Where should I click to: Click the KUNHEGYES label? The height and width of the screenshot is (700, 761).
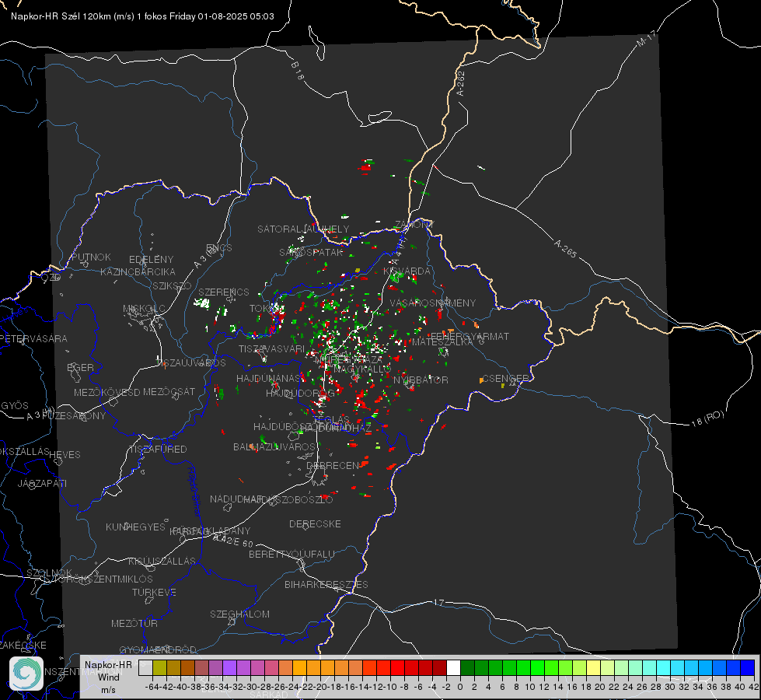[x=135, y=527]
